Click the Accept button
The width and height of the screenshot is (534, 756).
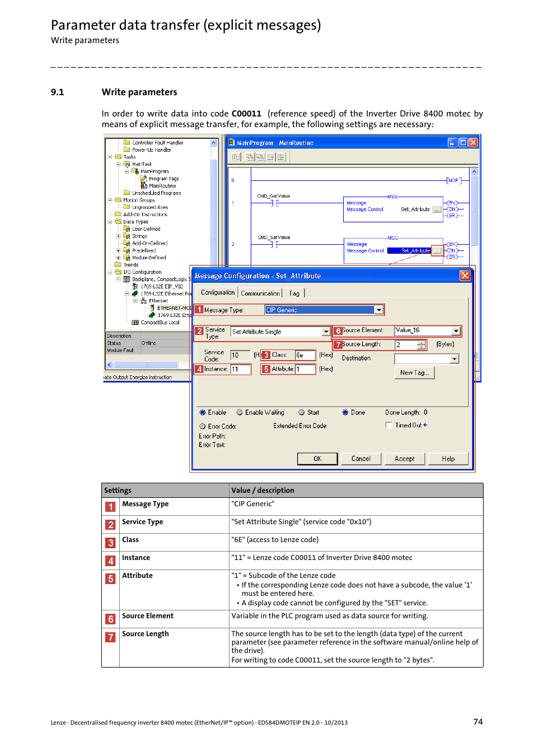tap(405, 459)
